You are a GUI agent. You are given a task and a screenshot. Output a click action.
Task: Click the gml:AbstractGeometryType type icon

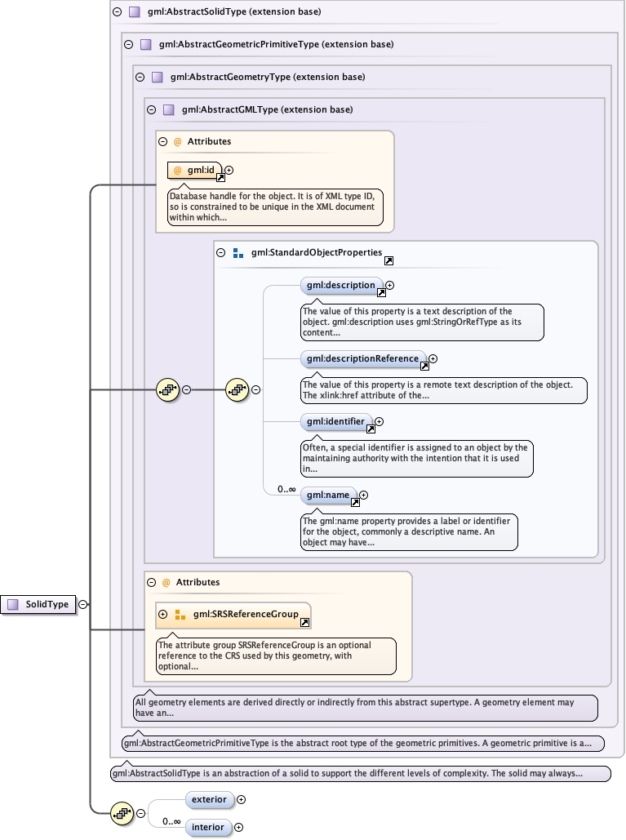point(157,77)
